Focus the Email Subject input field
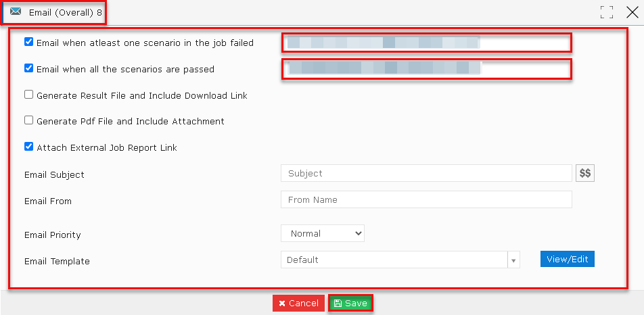 pos(426,173)
